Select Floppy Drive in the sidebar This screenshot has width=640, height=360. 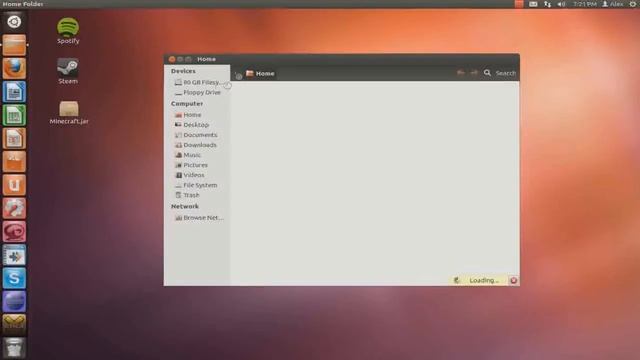pyautogui.click(x=198, y=93)
